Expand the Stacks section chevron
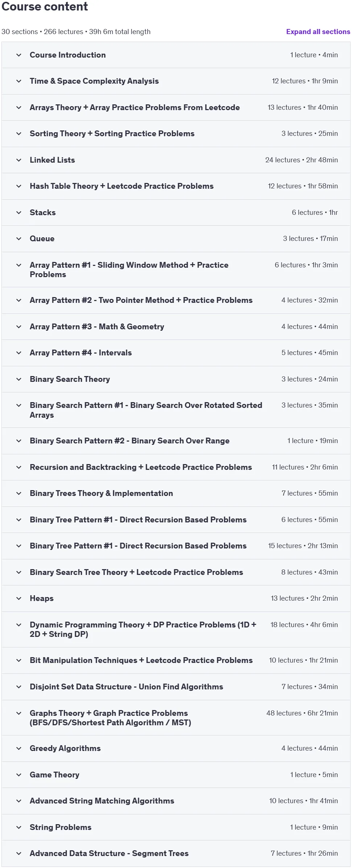Image resolution: width=352 pixels, height=868 pixels. point(19,213)
